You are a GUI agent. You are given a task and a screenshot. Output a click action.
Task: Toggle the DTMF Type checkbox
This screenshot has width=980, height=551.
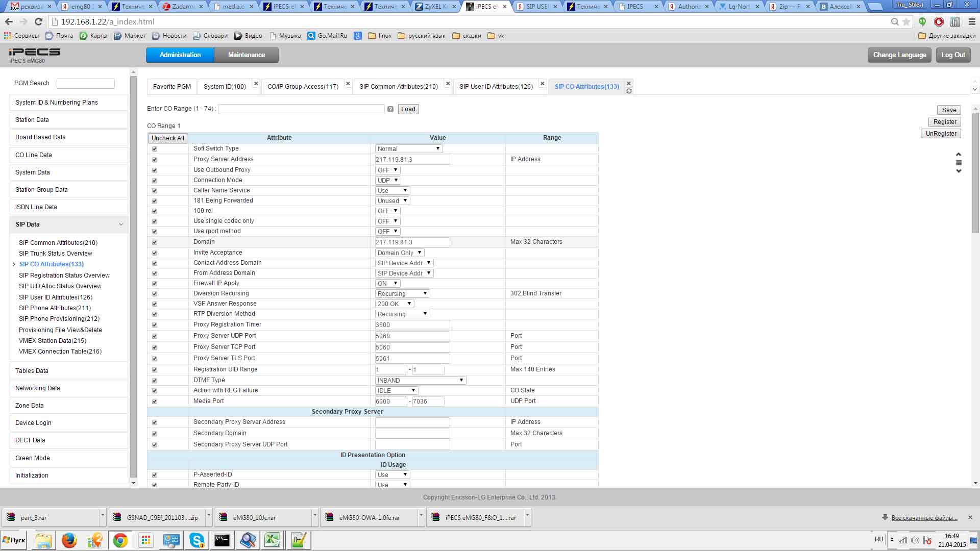pos(155,381)
